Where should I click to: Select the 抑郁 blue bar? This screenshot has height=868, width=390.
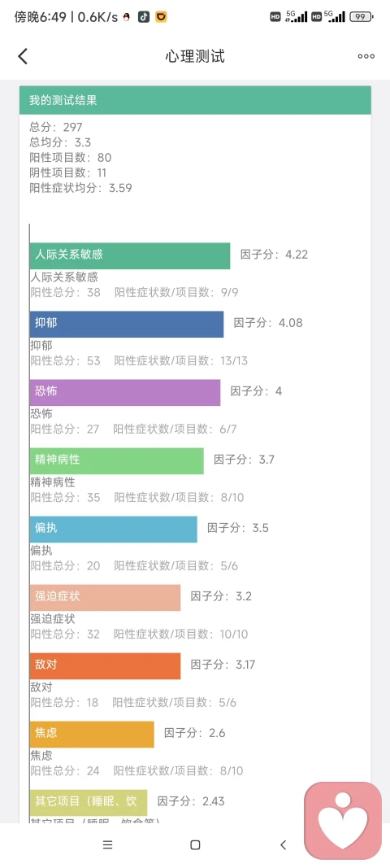pyautogui.click(x=127, y=324)
